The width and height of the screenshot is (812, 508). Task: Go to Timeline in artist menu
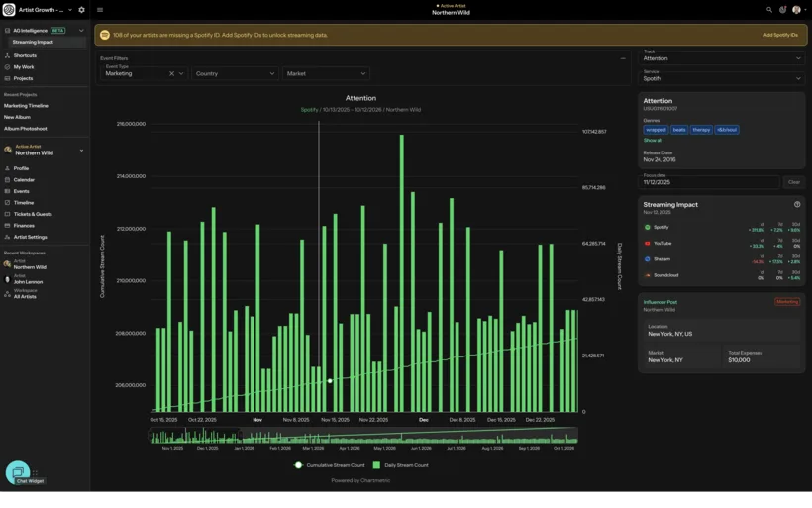tap(24, 202)
